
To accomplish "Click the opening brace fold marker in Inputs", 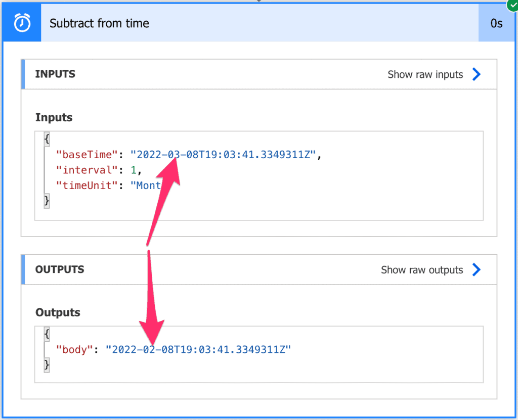I will [x=46, y=139].
